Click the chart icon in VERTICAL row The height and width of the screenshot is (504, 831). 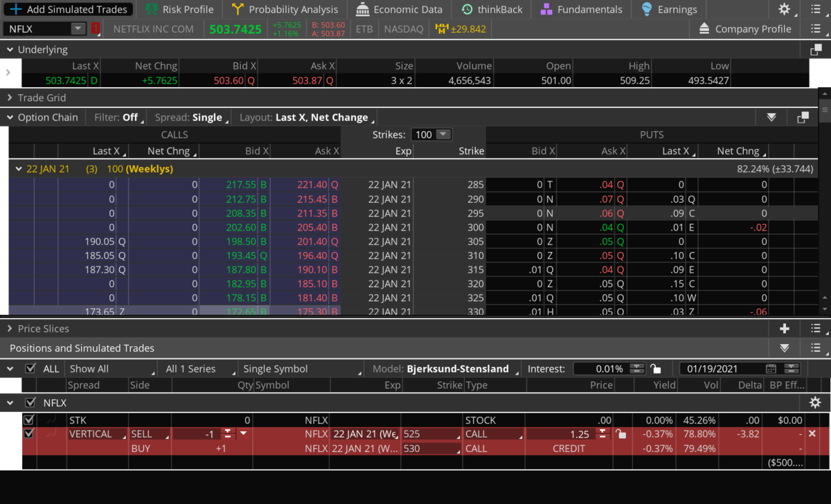coord(51,434)
